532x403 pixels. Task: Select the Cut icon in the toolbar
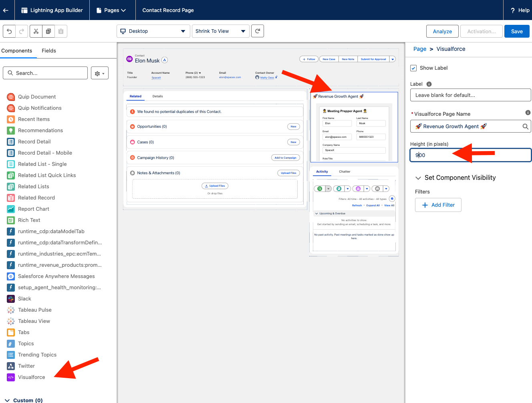35,31
